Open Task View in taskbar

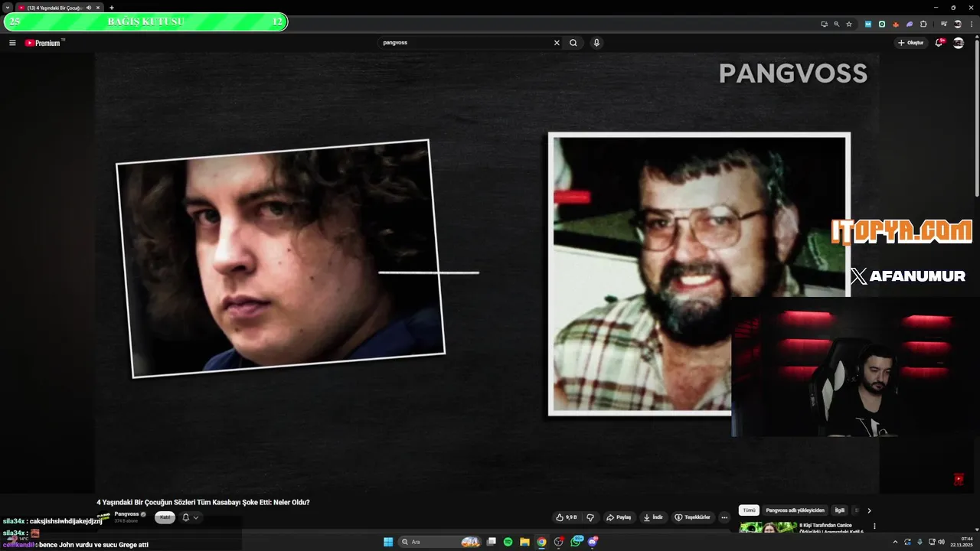point(492,542)
